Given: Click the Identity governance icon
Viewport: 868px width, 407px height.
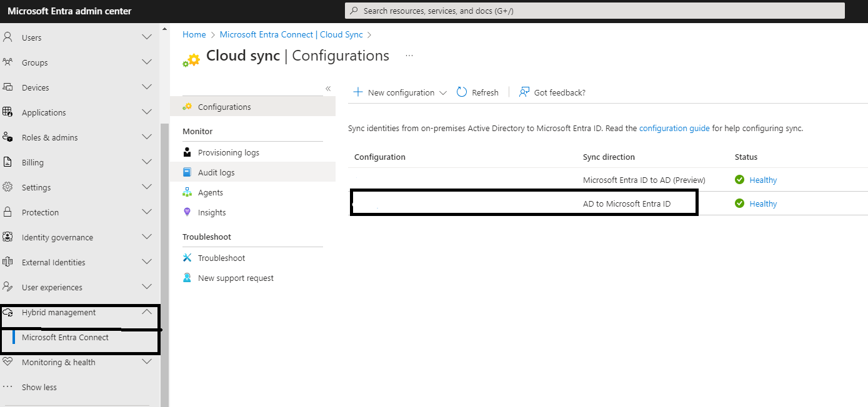Looking at the screenshot, I should point(7,237).
